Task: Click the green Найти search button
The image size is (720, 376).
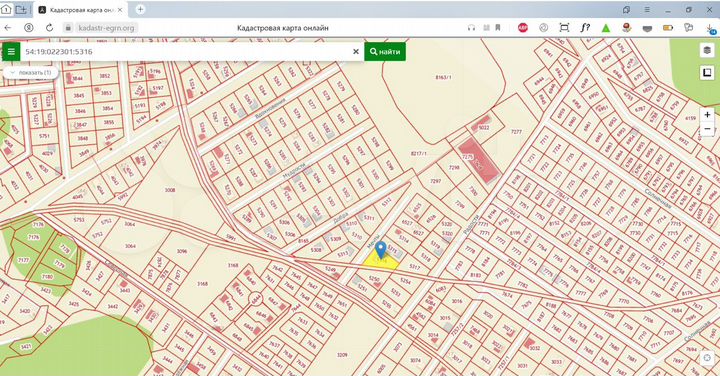Action: pos(385,51)
